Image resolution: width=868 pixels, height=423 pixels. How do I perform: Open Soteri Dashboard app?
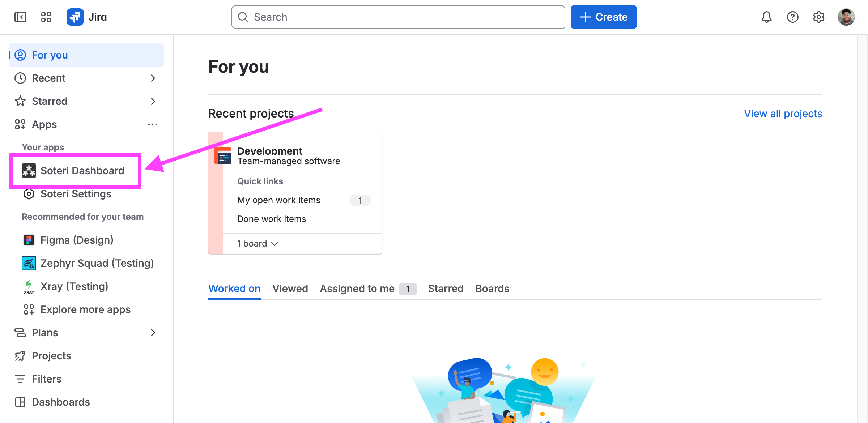click(82, 171)
